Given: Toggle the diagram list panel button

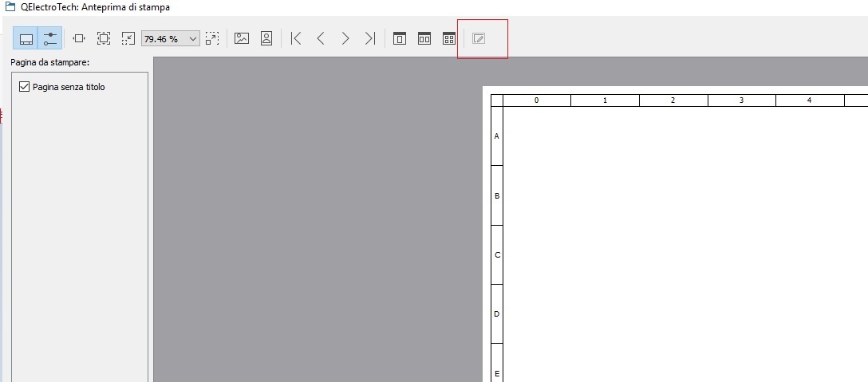Looking at the screenshot, I should click(x=26, y=38).
